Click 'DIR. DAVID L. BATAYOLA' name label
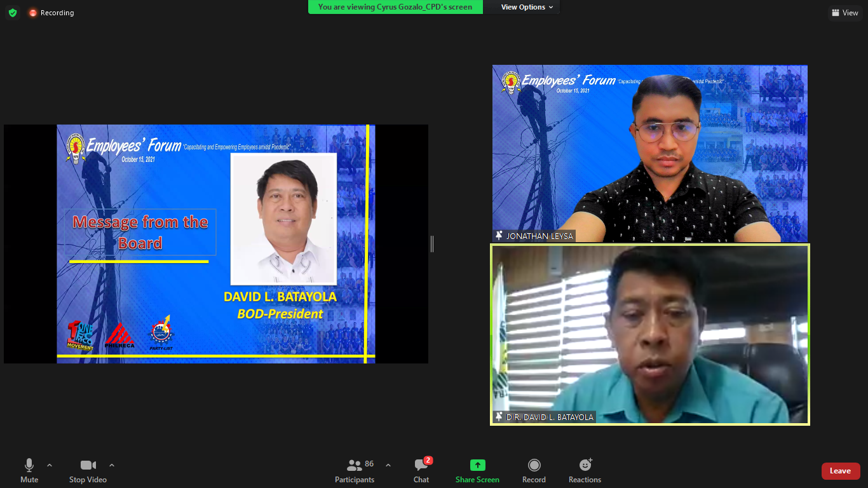 [x=550, y=417]
